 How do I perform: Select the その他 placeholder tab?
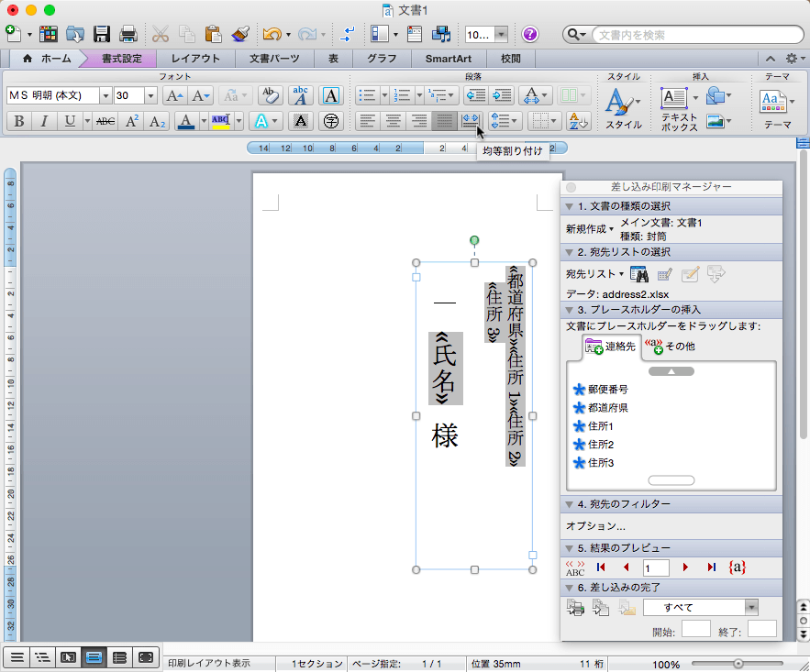671,346
